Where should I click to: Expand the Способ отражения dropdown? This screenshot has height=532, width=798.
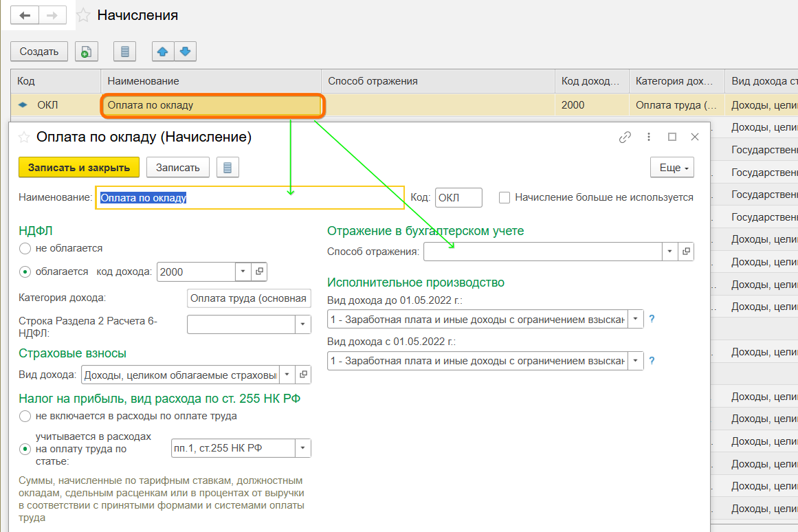pos(669,252)
